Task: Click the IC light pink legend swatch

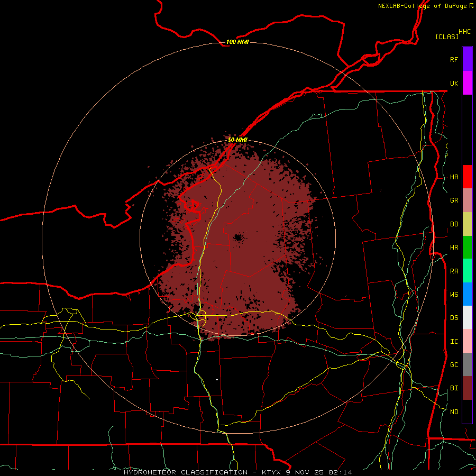Action: [x=467, y=341]
